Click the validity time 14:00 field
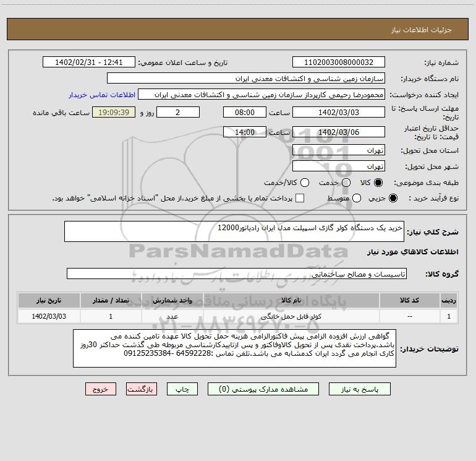Screen dimensions: 476x461 245,132
